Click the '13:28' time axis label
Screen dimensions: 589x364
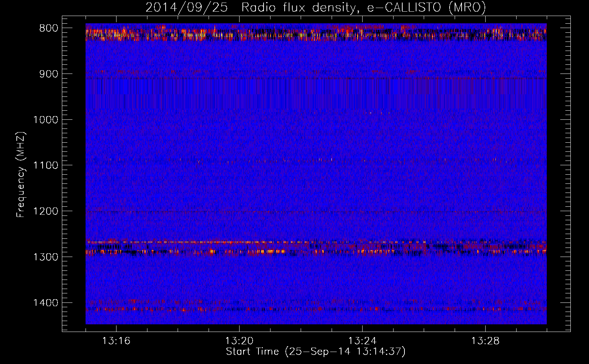485,341
